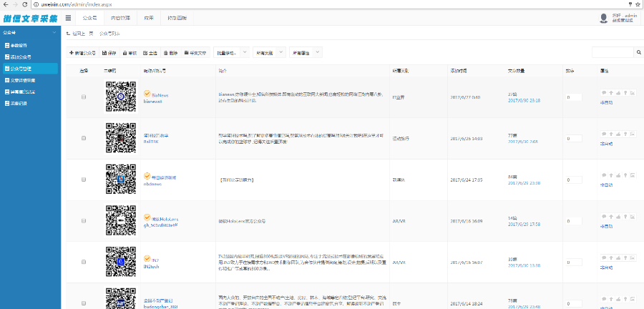The width and height of the screenshot is (644, 309).
Task: Click up-arrow icon in IN2tech row
Action: (x=611, y=257)
